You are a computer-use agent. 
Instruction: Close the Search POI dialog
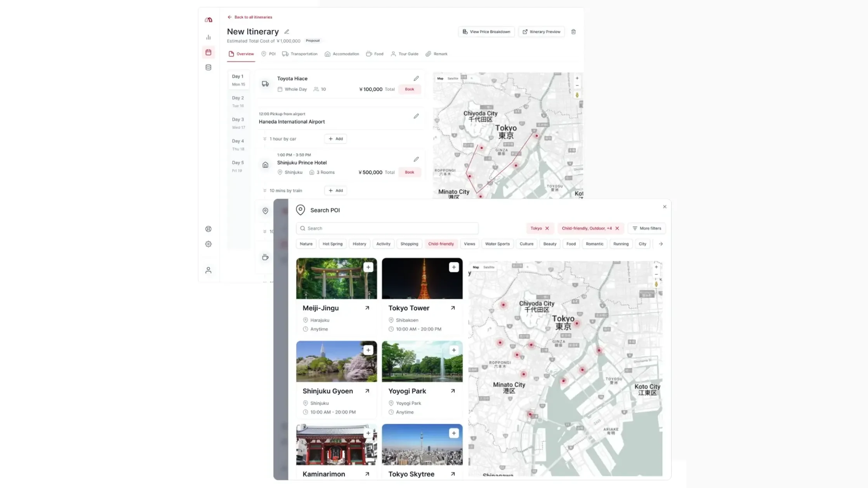(665, 207)
